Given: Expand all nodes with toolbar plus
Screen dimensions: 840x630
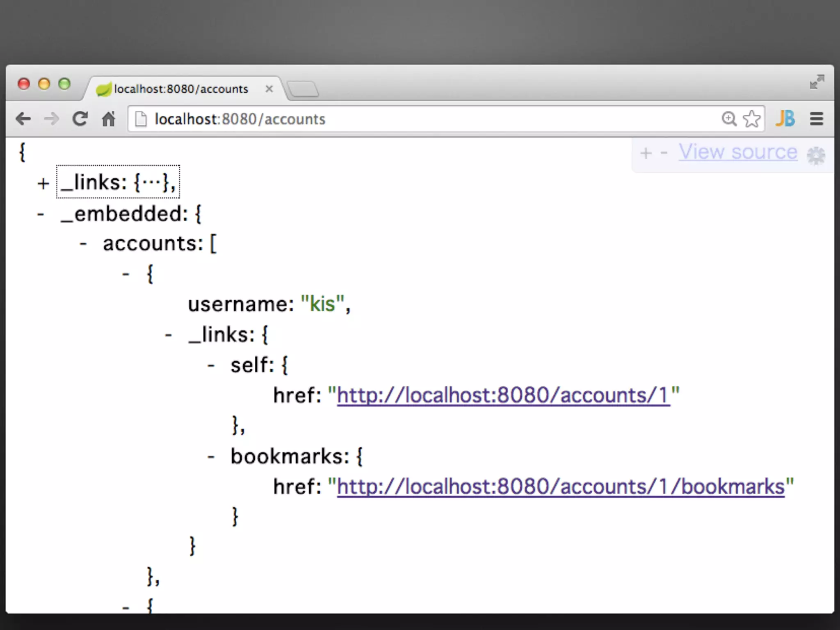Looking at the screenshot, I should pos(646,153).
